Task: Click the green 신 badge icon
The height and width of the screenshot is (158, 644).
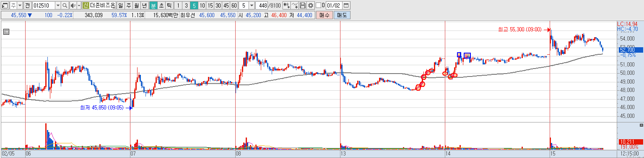Action: pyautogui.click(x=86, y=5)
